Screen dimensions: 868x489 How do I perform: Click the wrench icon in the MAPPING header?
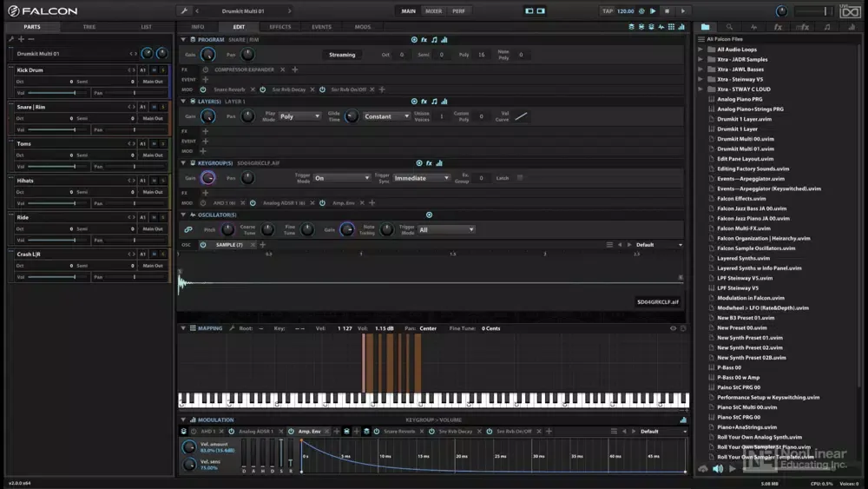pos(232,327)
